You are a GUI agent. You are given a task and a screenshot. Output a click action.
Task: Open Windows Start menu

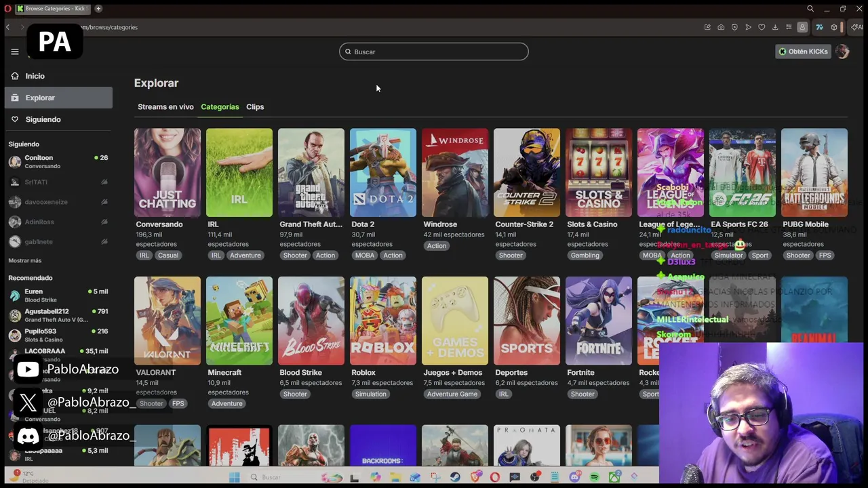point(234,477)
